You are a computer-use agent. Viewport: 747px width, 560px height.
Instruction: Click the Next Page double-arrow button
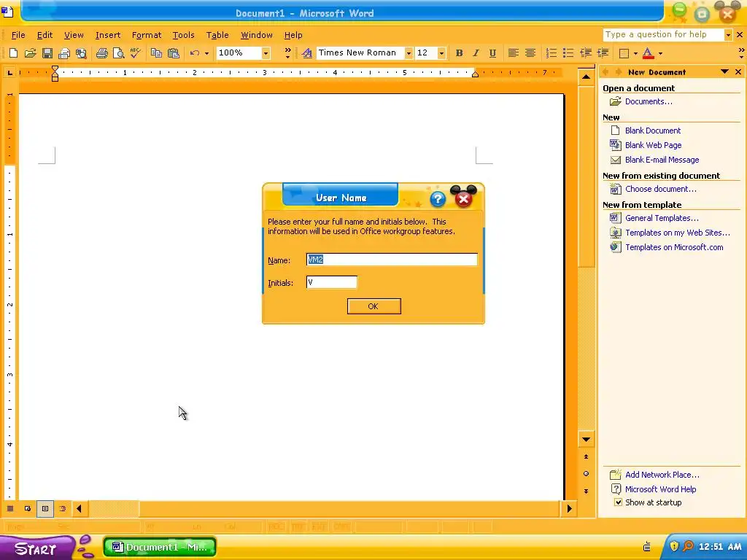tap(586, 491)
